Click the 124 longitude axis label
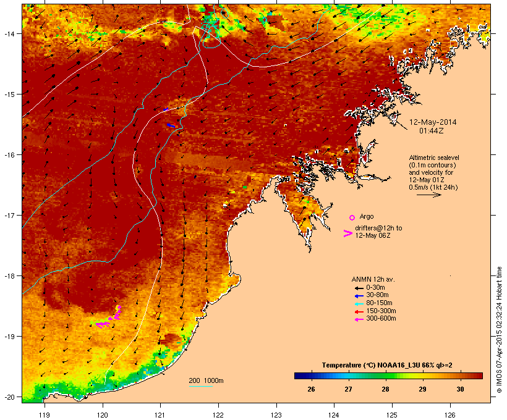This screenshot has width=507, height=420. click(x=334, y=415)
